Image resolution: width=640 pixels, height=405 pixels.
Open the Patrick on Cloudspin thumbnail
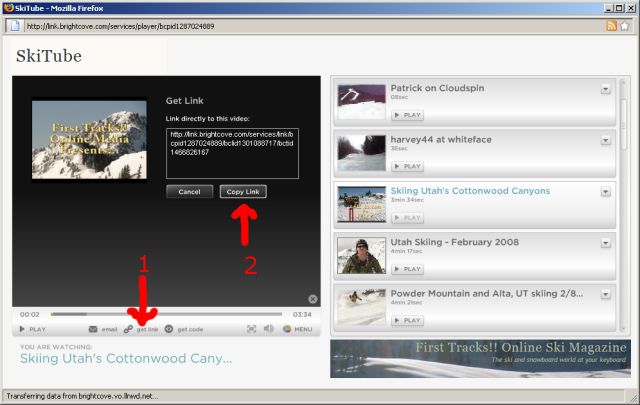coord(362,102)
